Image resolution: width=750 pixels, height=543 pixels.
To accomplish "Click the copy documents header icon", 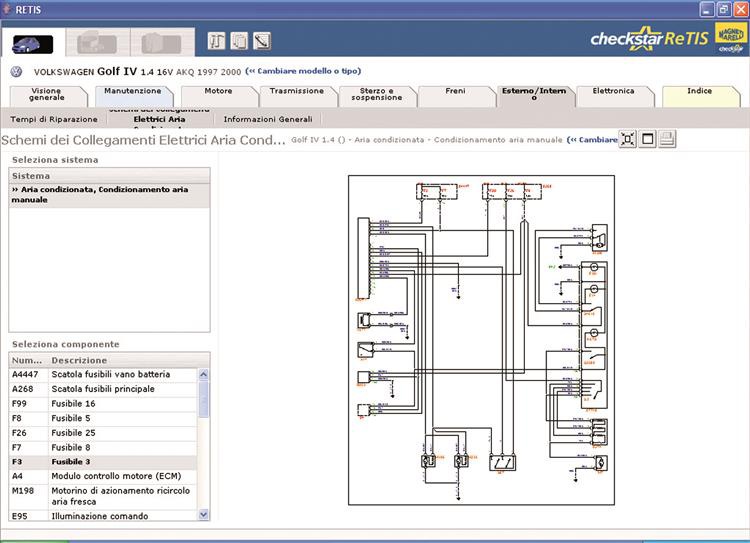I will pos(239,41).
